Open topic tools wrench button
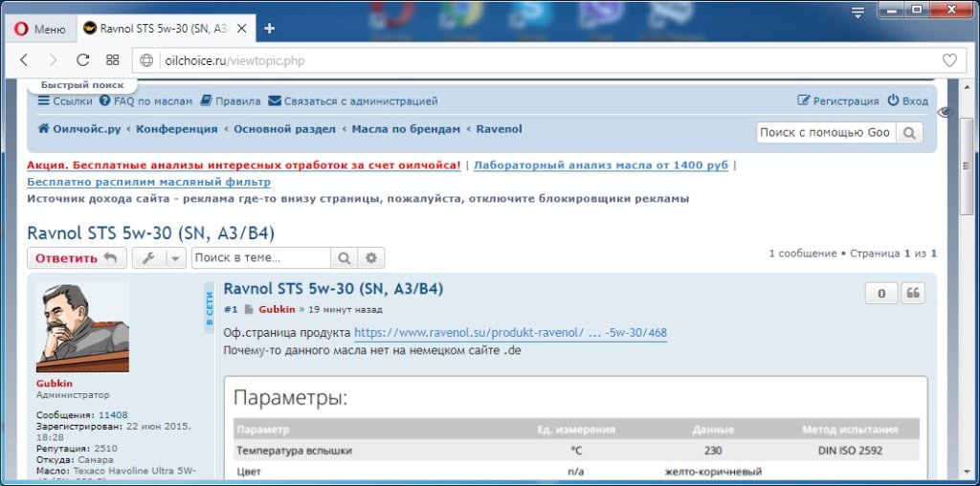 [148, 258]
